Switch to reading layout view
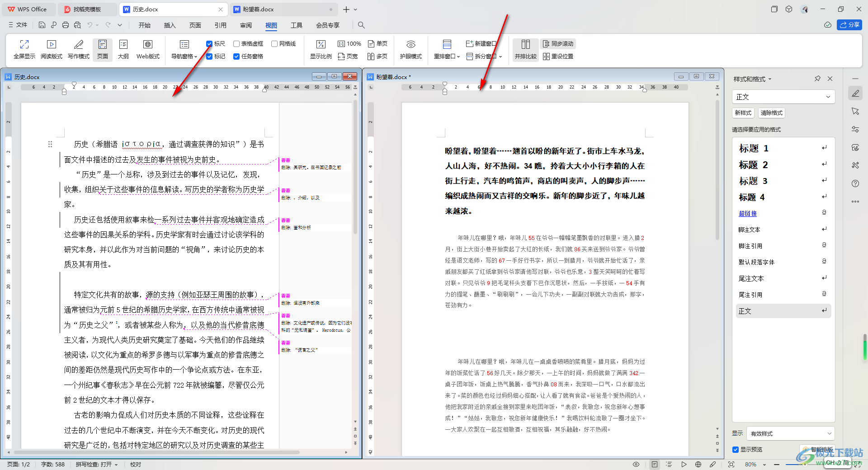 [52, 49]
